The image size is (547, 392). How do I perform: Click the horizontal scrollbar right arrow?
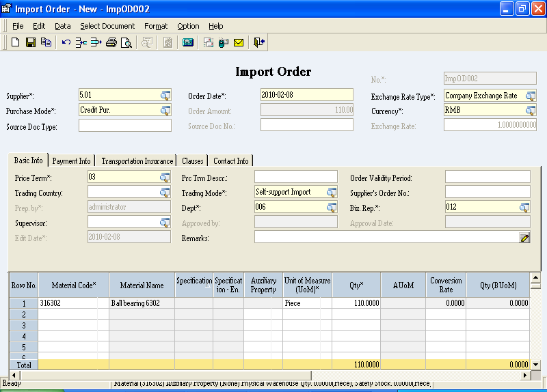pos(526,376)
